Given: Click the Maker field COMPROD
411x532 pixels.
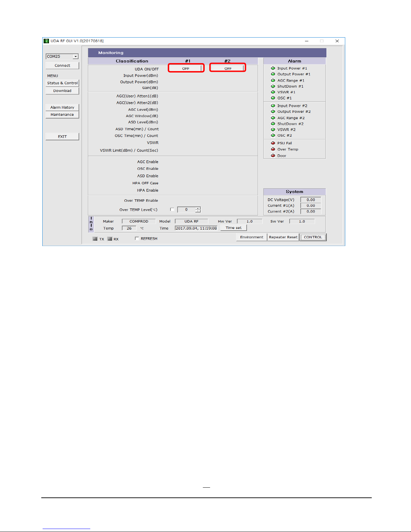Looking at the screenshot, I should [139, 221].
